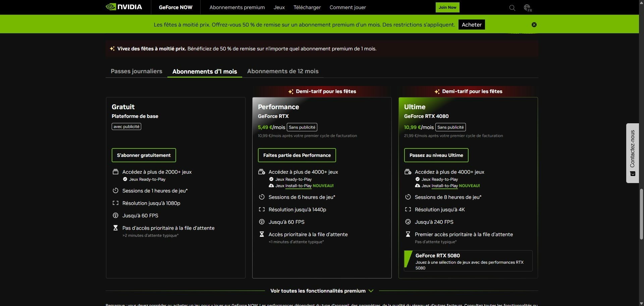
Task: Click S'abonner gratuitement in the Gratuit plan
Action: [x=144, y=155]
